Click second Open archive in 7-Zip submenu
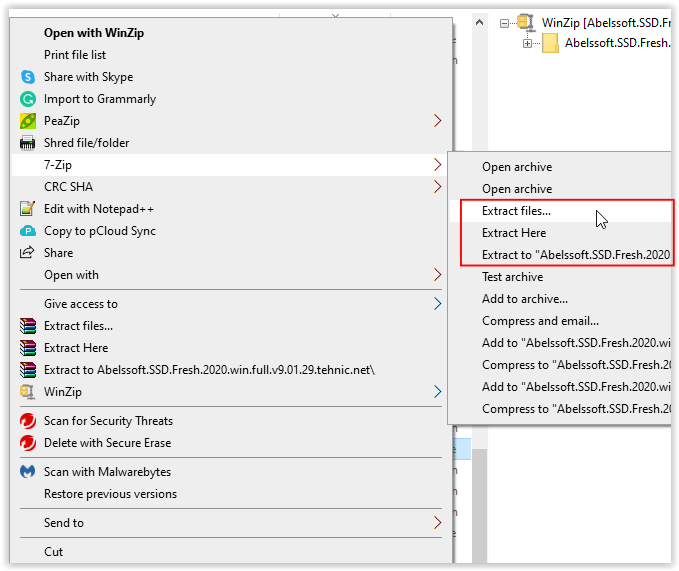The image size is (679, 571). pos(517,189)
